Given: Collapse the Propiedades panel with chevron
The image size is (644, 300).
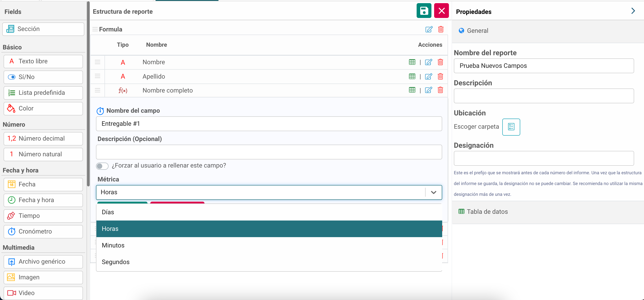Looking at the screenshot, I should [633, 11].
